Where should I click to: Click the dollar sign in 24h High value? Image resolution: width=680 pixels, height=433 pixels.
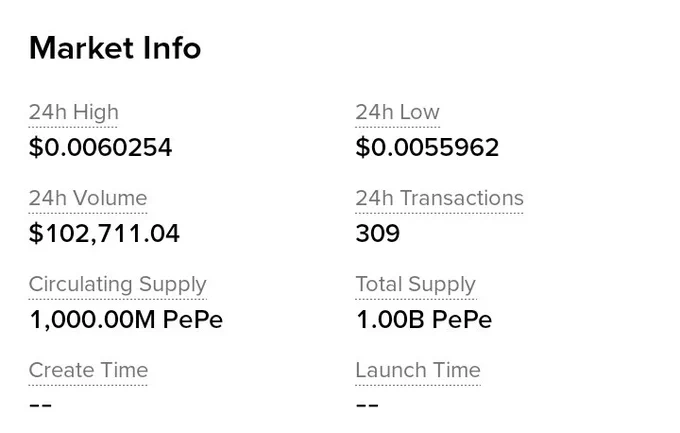click(36, 147)
